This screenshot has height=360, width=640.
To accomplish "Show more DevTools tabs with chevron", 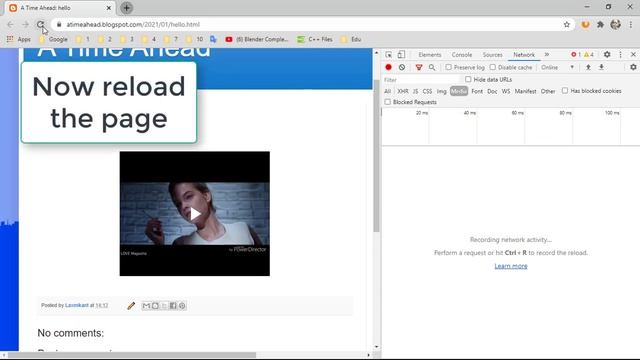I will (547, 55).
